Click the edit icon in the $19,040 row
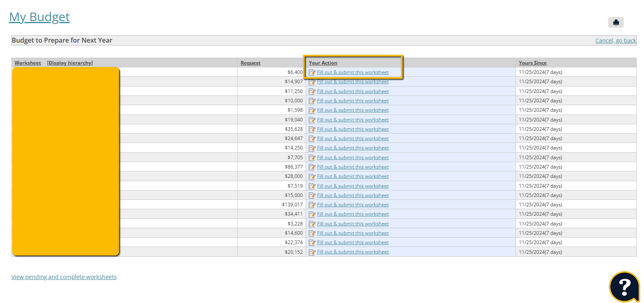This screenshot has width=644, height=303. [312, 120]
